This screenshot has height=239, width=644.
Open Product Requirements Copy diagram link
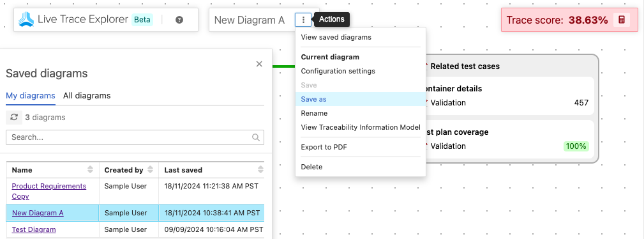(49, 191)
